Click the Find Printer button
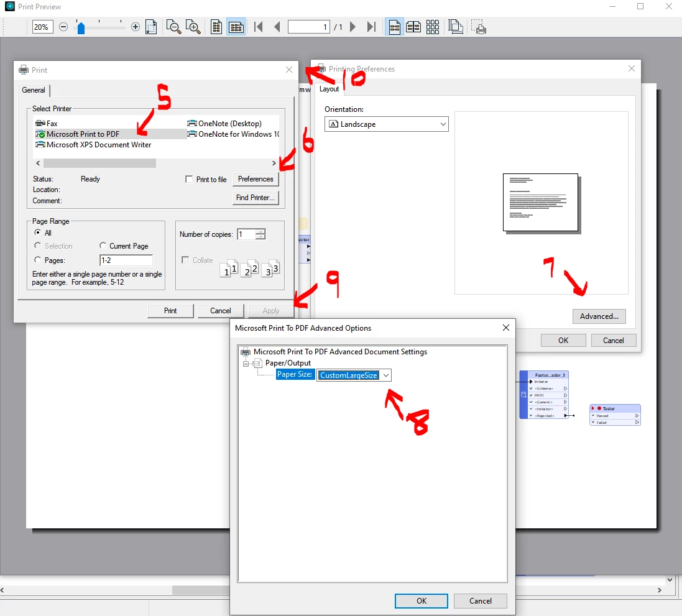Screen dimensions: 682x616 click(x=256, y=198)
